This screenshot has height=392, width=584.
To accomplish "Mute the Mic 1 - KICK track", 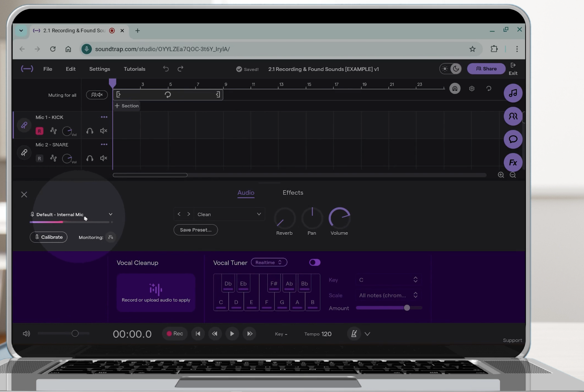I will coord(104,131).
